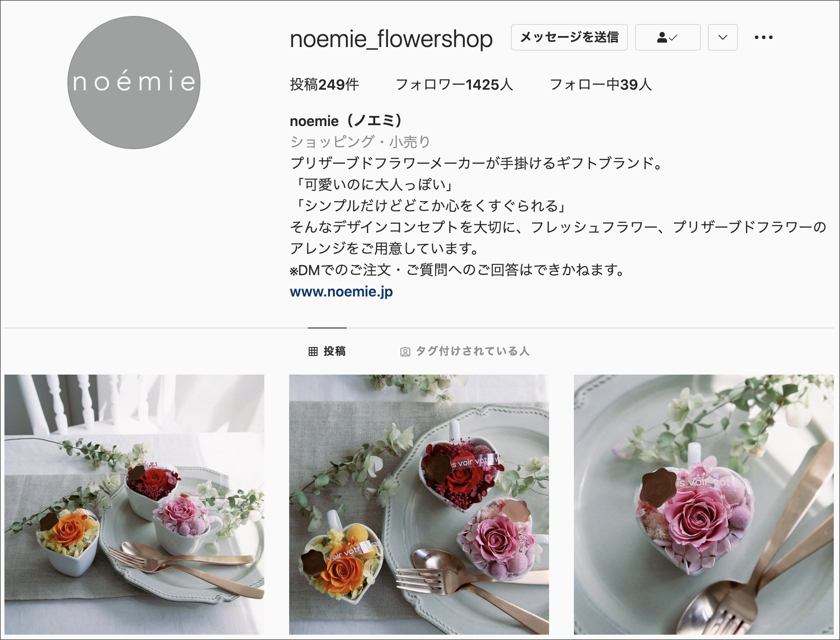Viewport: 840px width, 640px height.
Task: Open the www.noemie.jp link
Action: tap(341, 292)
